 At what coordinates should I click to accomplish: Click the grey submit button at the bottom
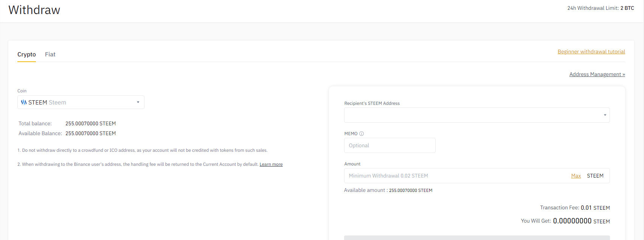477,238
